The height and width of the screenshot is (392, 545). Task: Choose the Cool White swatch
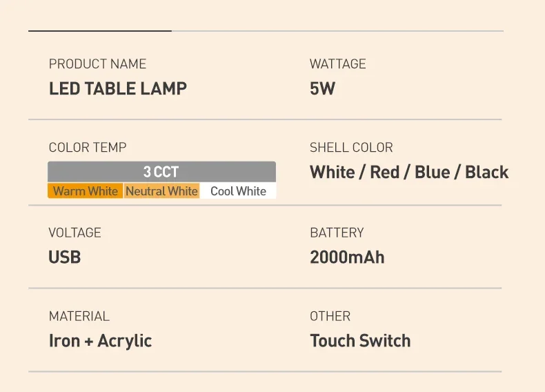[x=238, y=191]
